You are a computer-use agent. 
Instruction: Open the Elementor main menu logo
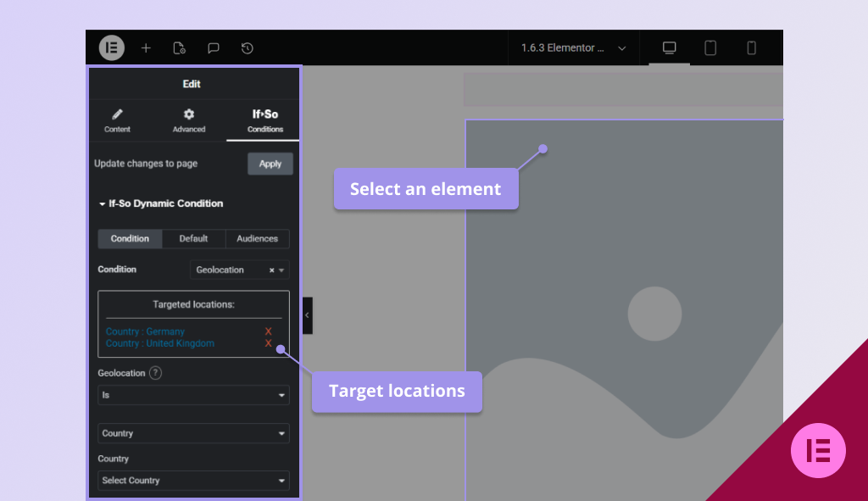[x=111, y=48]
